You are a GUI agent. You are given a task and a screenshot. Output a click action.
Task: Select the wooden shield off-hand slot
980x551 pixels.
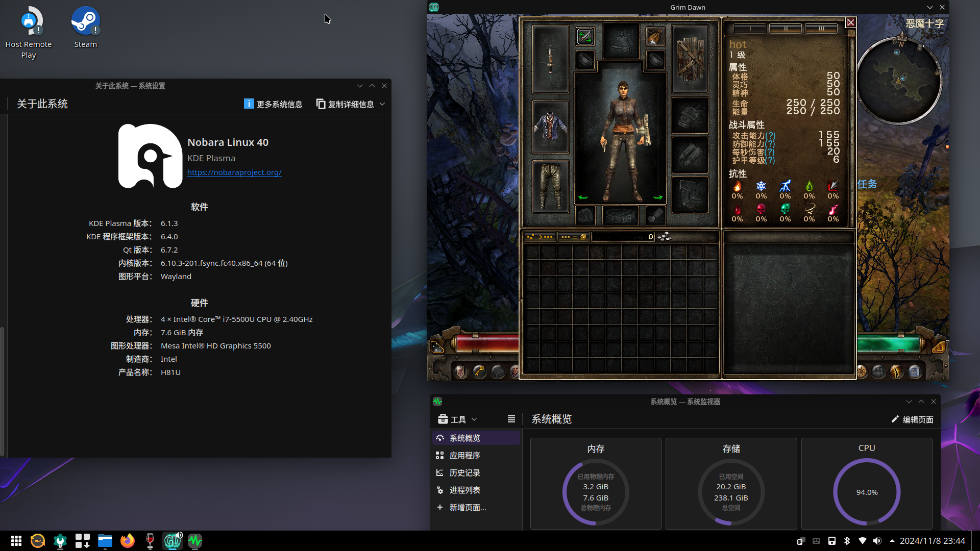point(690,59)
